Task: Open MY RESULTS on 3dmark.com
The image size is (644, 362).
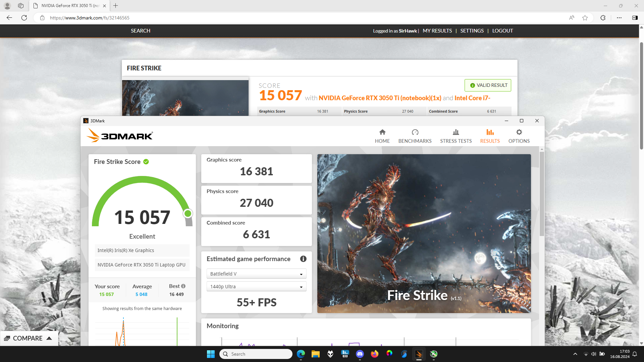Action: click(x=437, y=31)
